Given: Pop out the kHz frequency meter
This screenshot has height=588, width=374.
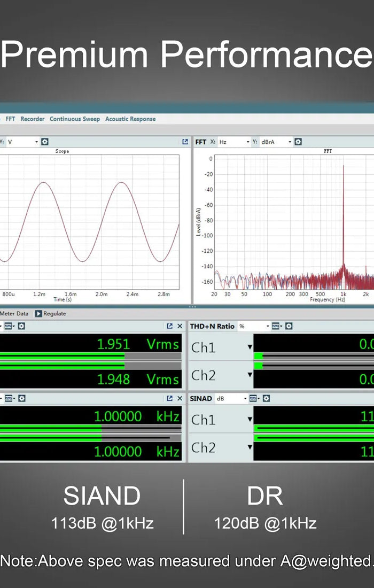Looking at the screenshot, I should [x=169, y=398].
